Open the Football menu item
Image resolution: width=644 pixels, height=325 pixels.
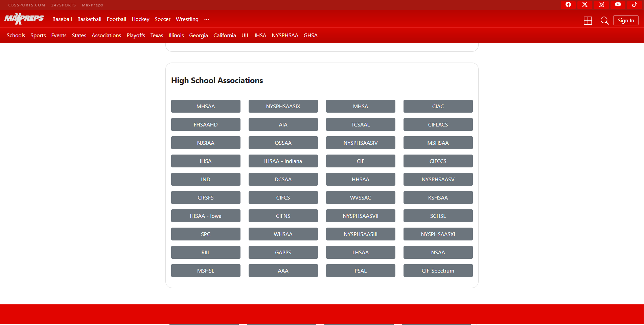click(x=116, y=19)
